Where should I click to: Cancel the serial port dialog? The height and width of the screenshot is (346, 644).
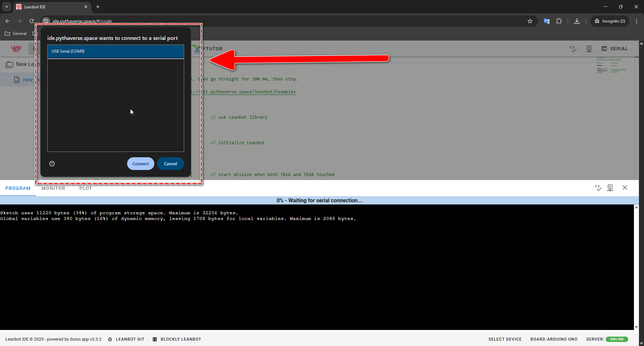(170, 164)
